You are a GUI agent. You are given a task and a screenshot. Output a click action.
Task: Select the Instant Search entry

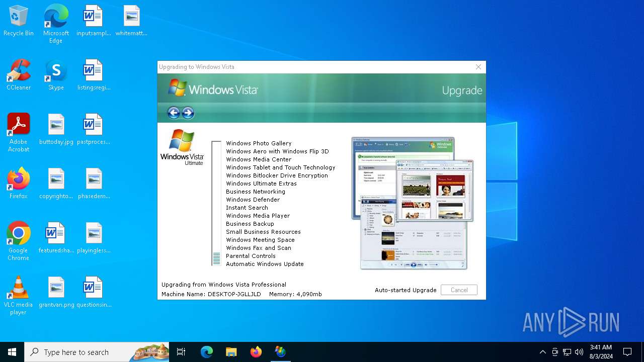(247, 208)
